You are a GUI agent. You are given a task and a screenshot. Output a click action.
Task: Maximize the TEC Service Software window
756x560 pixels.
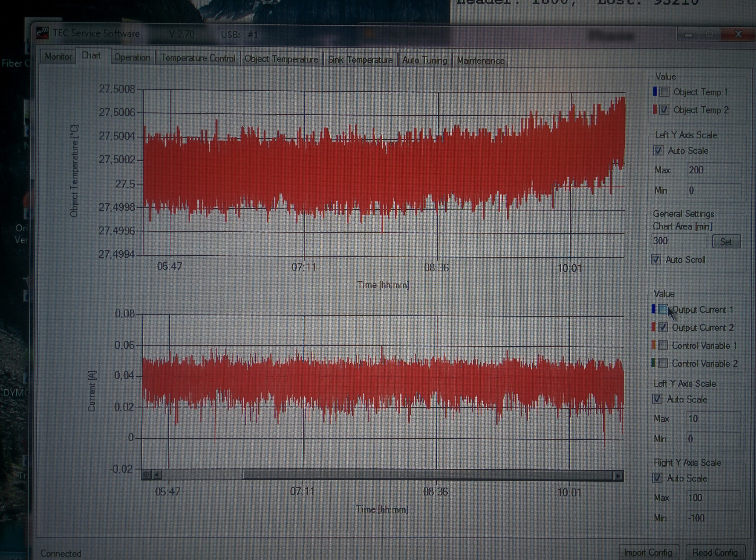click(709, 34)
